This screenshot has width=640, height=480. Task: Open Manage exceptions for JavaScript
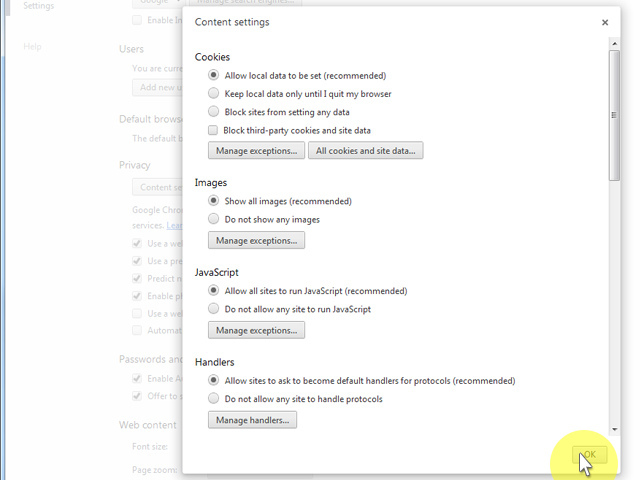pos(256,331)
